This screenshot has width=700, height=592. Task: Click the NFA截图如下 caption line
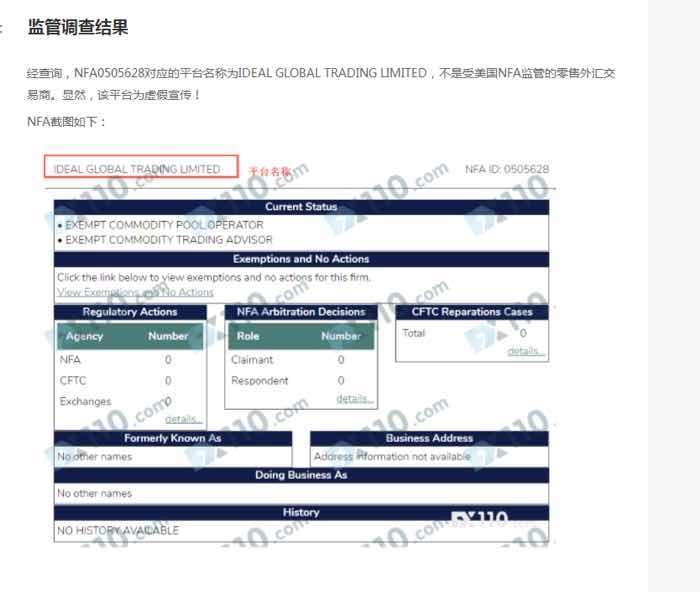pos(67,121)
